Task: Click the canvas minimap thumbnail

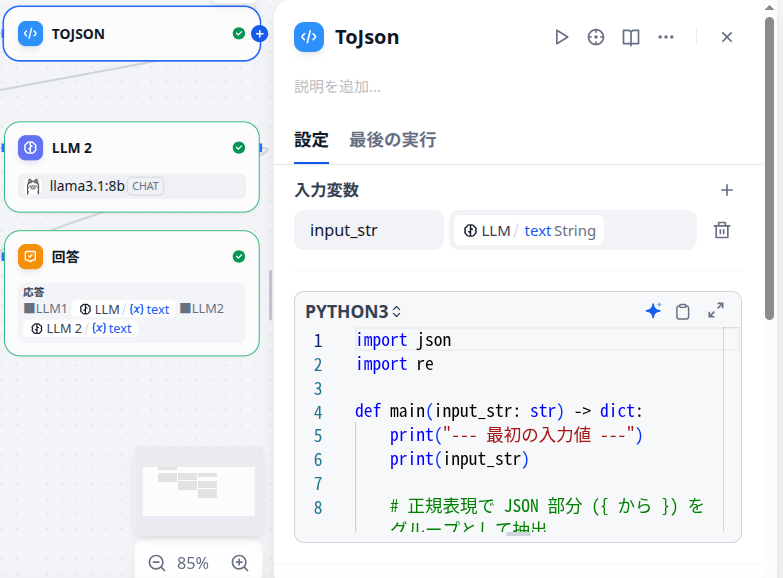Action: (199, 491)
